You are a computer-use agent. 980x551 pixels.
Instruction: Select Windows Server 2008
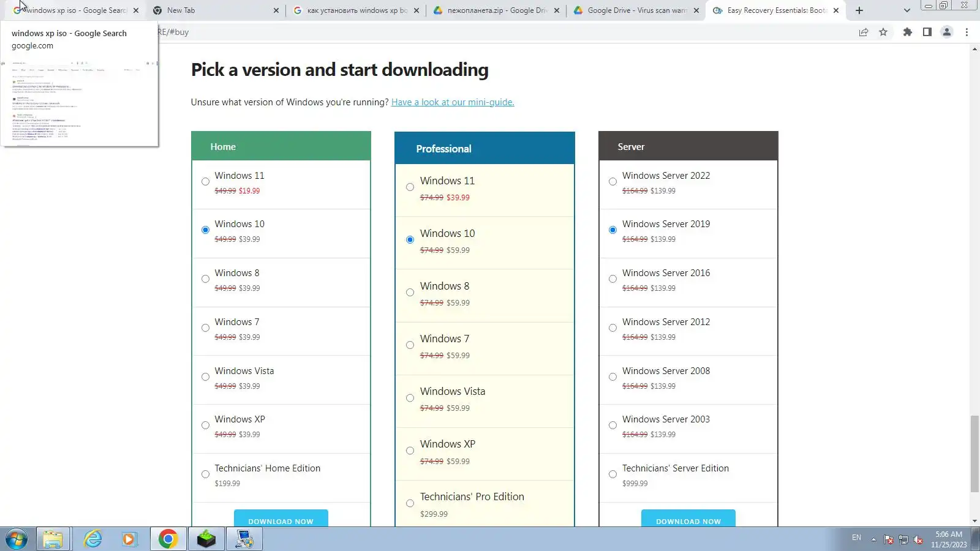click(x=612, y=377)
